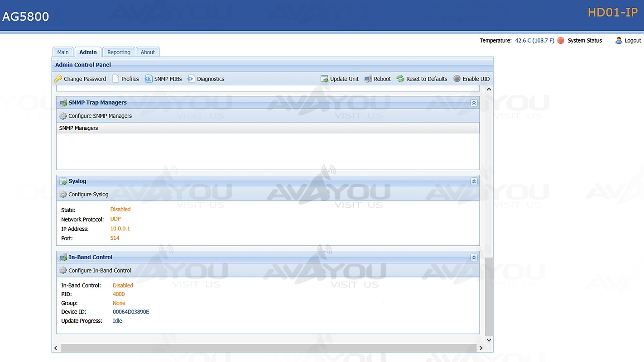Click the Change Password key icon
This screenshot has height=362, width=644.
58,79
